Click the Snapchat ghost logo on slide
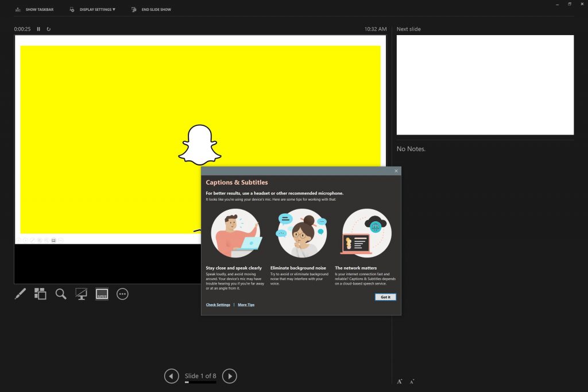This screenshot has width=588, height=392. pos(199,145)
